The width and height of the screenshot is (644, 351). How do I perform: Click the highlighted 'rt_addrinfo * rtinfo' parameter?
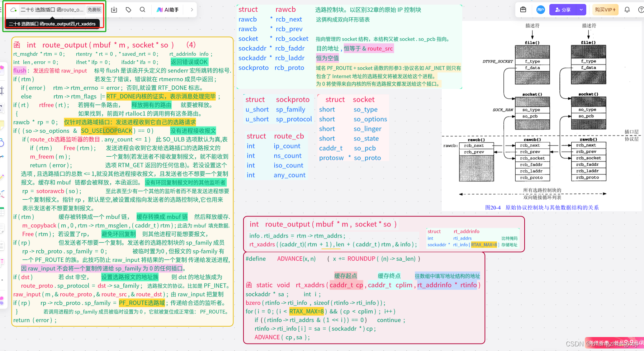[447, 285]
